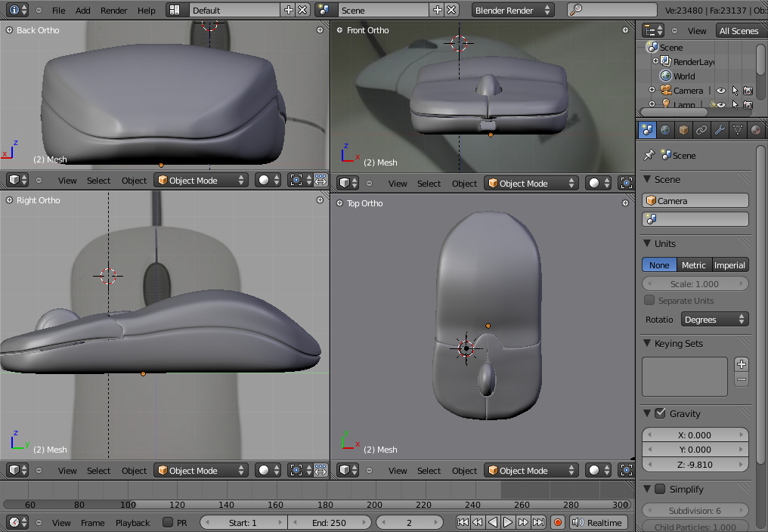
Task: Uncheck the Gravity checkbox
Action: point(660,413)
